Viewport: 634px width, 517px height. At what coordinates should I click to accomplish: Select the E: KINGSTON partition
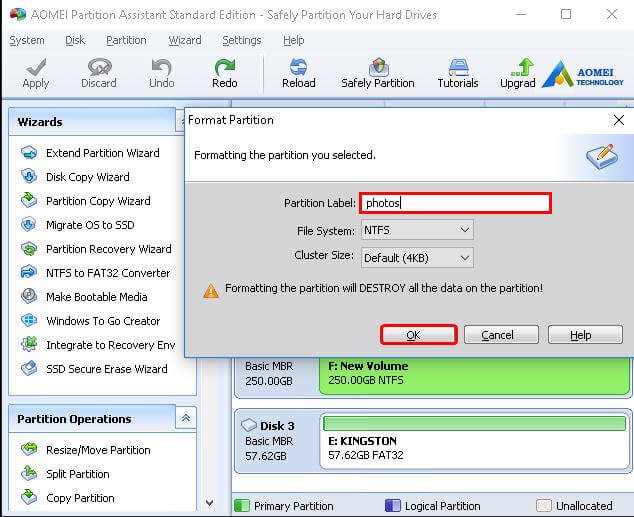point(475,442)
